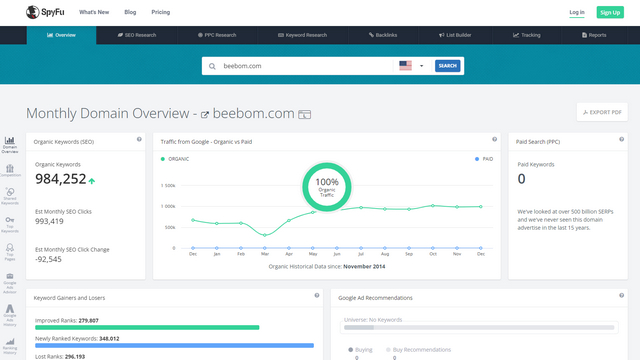This screenshot has width=640, height=360.
Task: Toggle the ORGANIC legend series
Action: coord(175,159)
